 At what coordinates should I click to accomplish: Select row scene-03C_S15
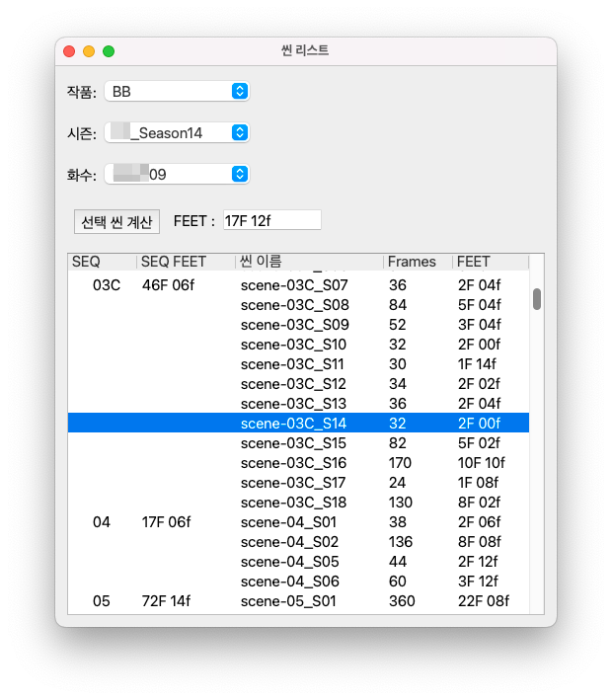(298, 443)
